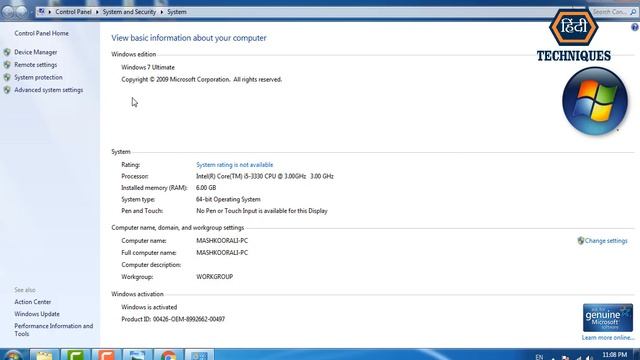Click the 'Windows 7 Ultimate' edition text
Viewport: 640px width, 360px height.
coord(148,67)
